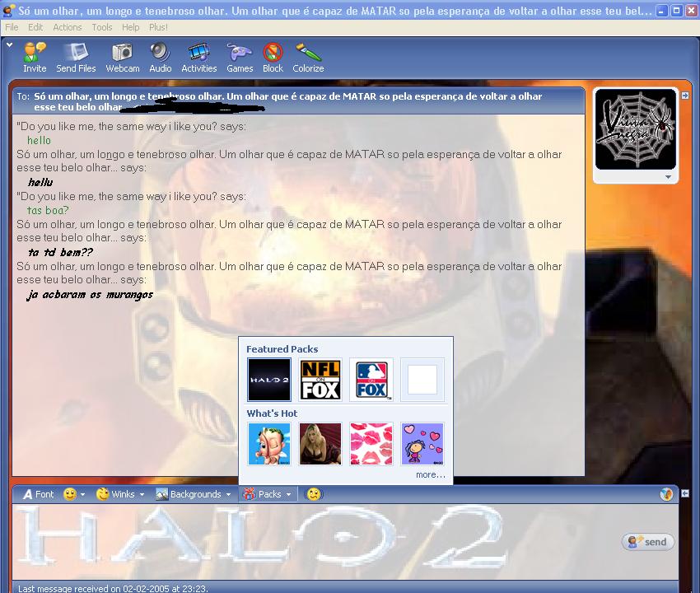Viewport: 700px width, 593px height.
Task: Select the MLB on FOX pack
Action: pyautogui.click(x=371, y=380)
